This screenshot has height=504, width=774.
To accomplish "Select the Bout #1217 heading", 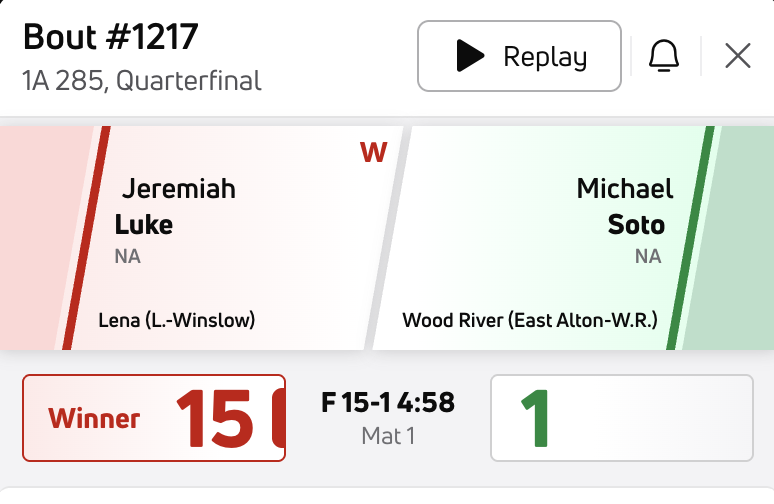I will (110, 38).
